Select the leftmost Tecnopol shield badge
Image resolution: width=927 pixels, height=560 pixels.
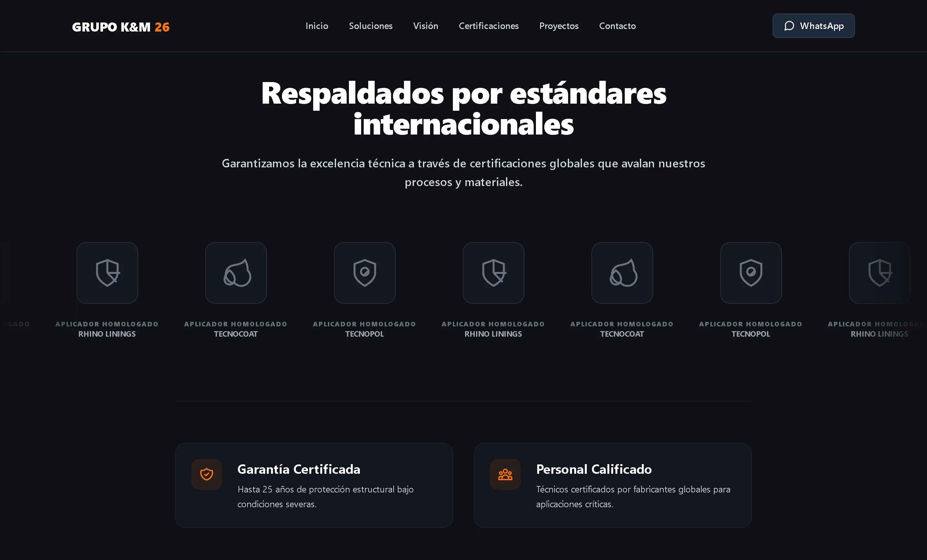(x=365, y=273)
